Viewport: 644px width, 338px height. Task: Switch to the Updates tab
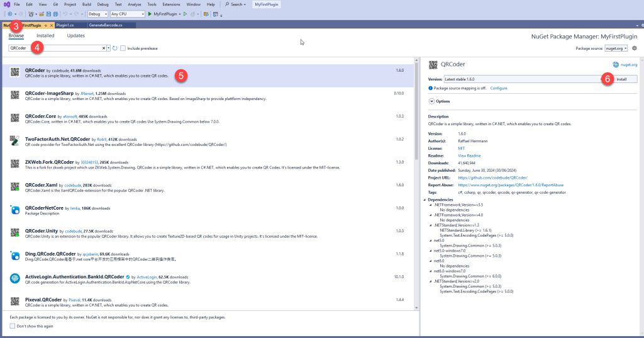75,36
